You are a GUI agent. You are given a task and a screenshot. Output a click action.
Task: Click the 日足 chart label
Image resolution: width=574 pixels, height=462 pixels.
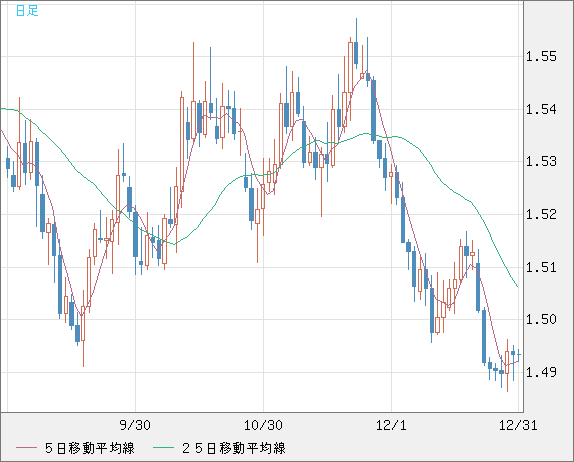pos(27,11)
